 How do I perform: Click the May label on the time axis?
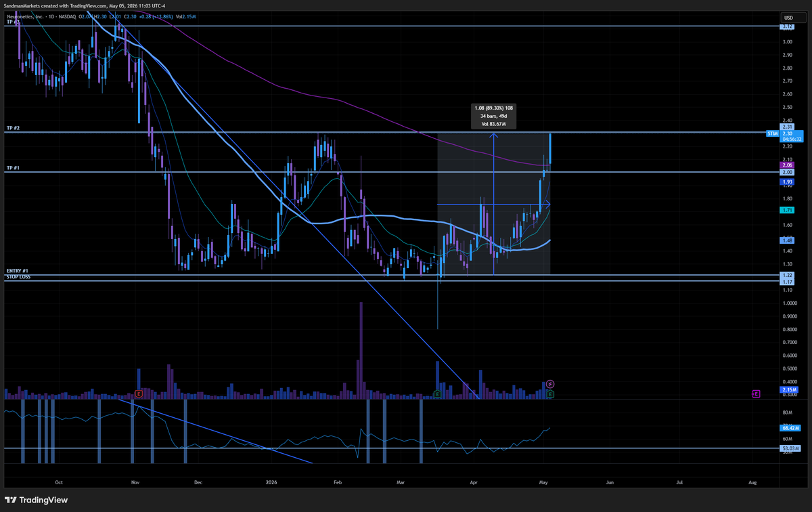pyautogui.click(x=543, y=483)
